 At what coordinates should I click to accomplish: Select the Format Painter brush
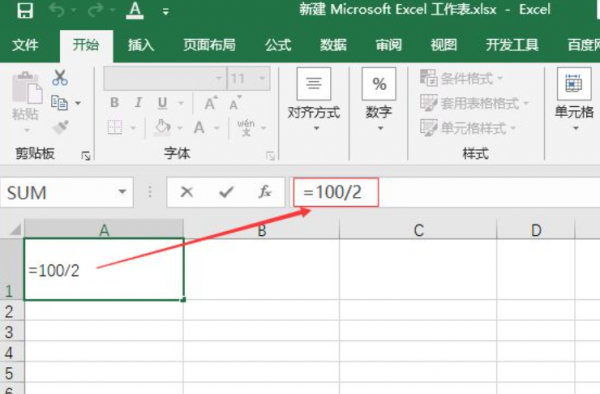(60, 127)
